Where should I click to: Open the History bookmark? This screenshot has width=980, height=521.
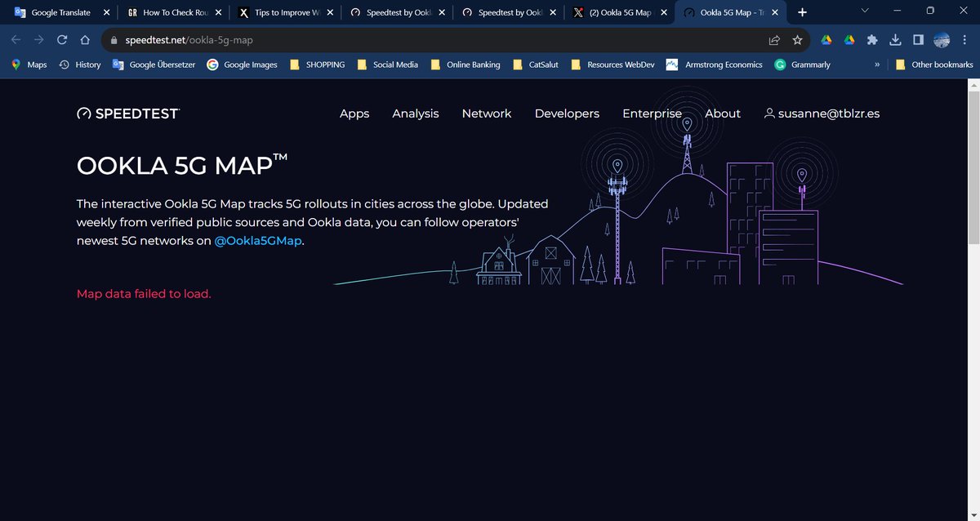pyautogui.click(x=80, y=65)
